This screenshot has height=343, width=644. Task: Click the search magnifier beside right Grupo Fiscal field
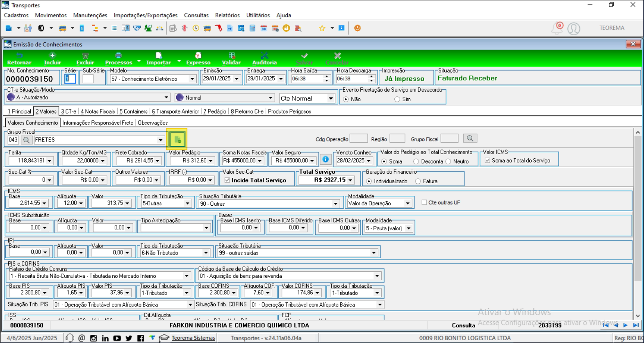coord(470,139)
